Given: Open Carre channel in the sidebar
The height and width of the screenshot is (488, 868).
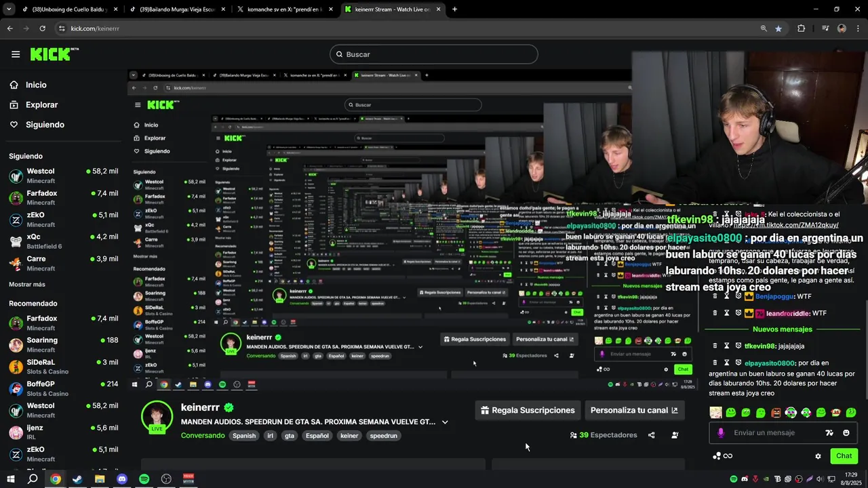Looking at the screenshot, I should (63, 263).
